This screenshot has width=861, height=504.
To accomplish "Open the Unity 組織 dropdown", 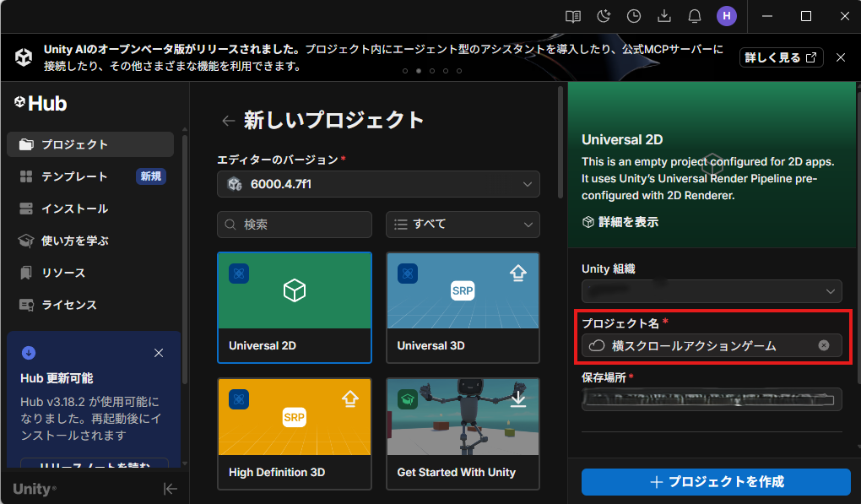I will coord(712,291).
